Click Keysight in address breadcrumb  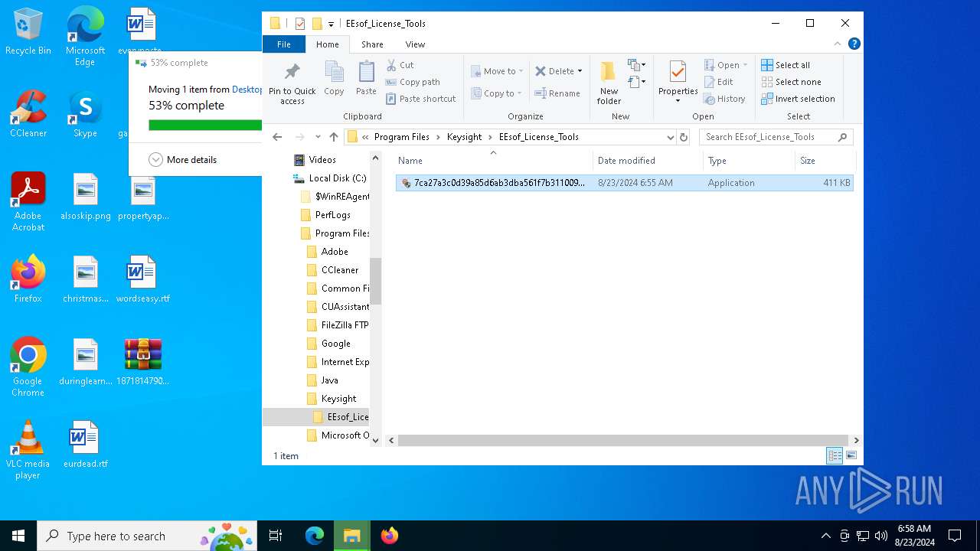[464, 137]
